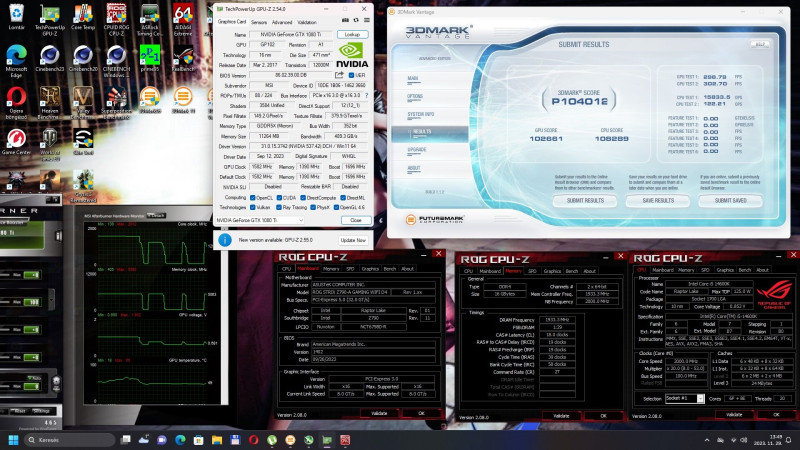Toggle the OpenGL 4.6 checkbox
Screen dimensions: 800x450
[x=336, y=207]
